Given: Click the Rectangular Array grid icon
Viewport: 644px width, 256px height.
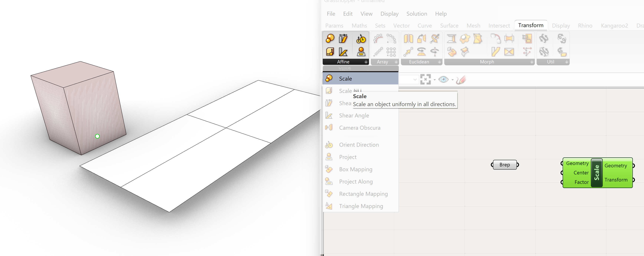Looking at the screenshot, I should 391,52.
